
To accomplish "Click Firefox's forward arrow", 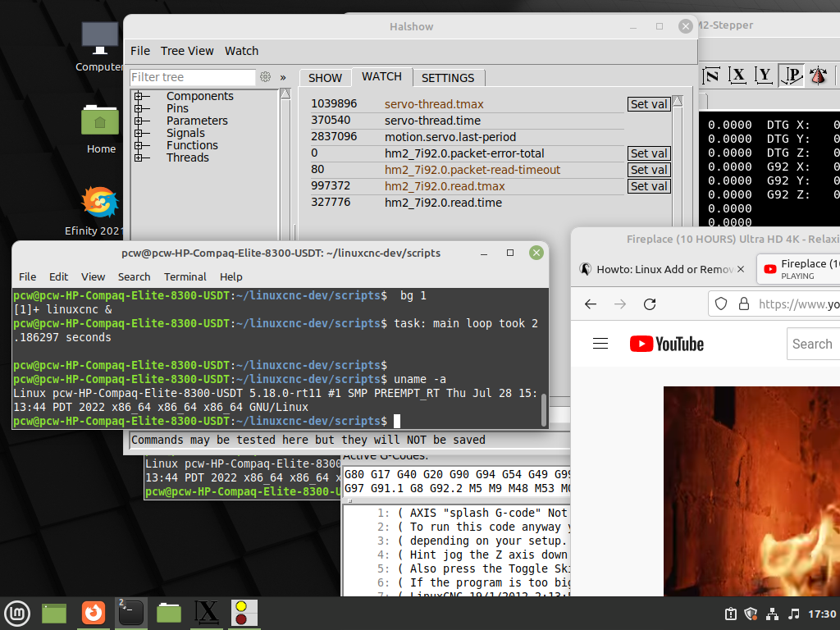I will (620, 304).
